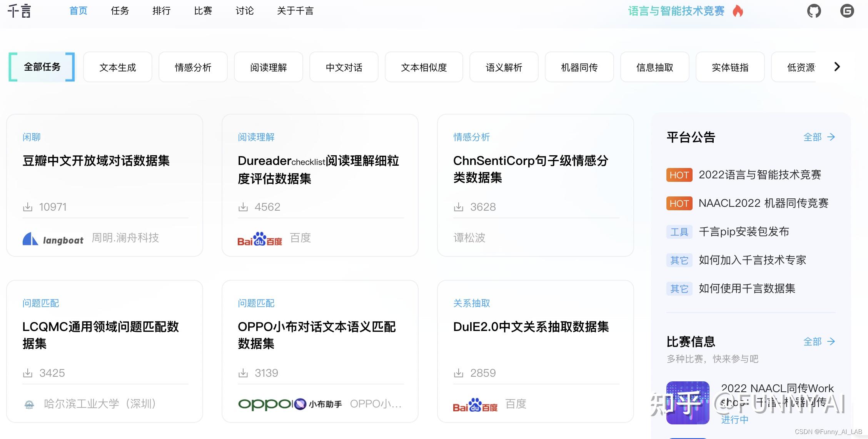This screenshot has height=439, width=868.
Task: Open DuIE2.0中文关系抽取数据集 card
Action: 531,327
